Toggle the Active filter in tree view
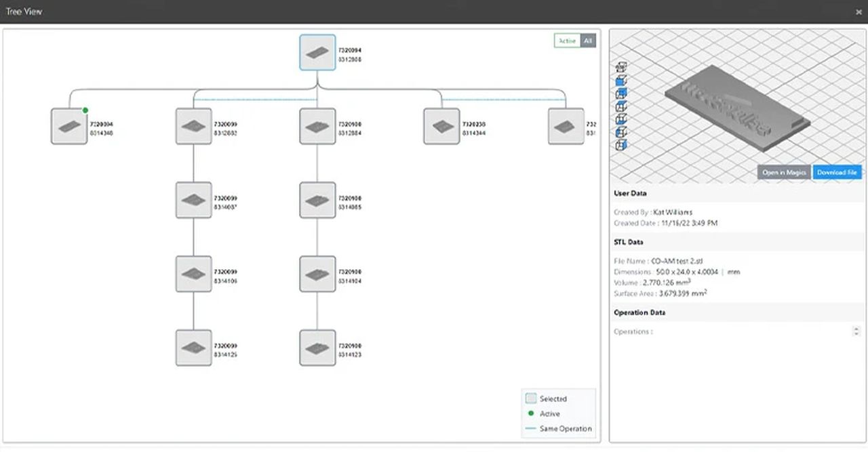Screen dimensions: 868x452 click(x=567, y=41)
